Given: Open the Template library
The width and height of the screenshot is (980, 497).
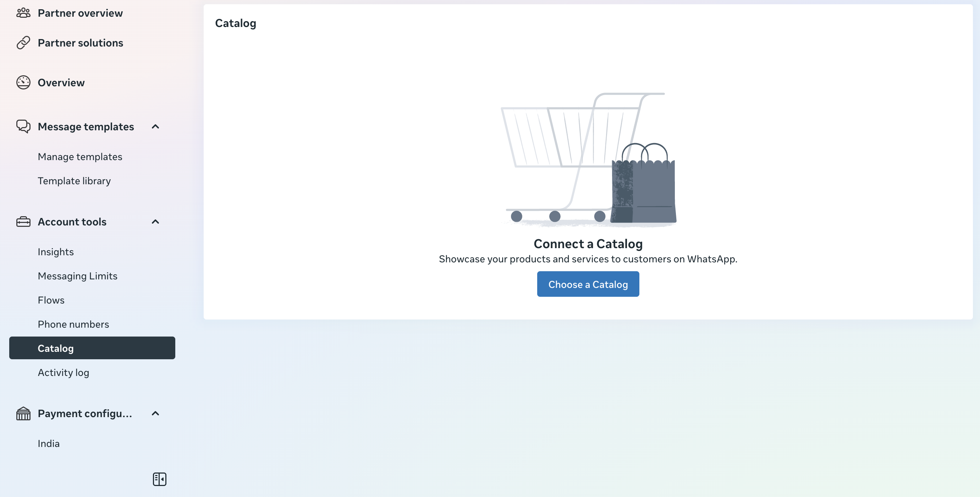Looking at the screenshot, I should click(x=74, y=181).
